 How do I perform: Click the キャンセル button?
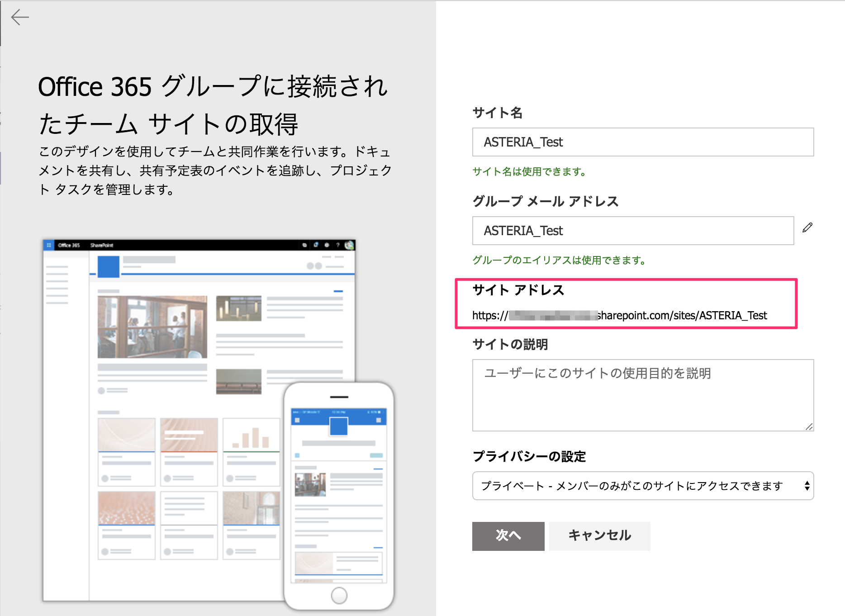(x=599, y=536)
